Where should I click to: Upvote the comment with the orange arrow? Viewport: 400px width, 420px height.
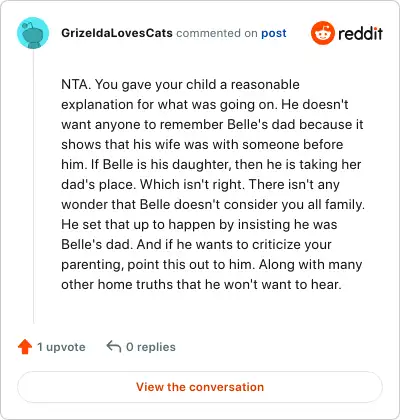25,347
